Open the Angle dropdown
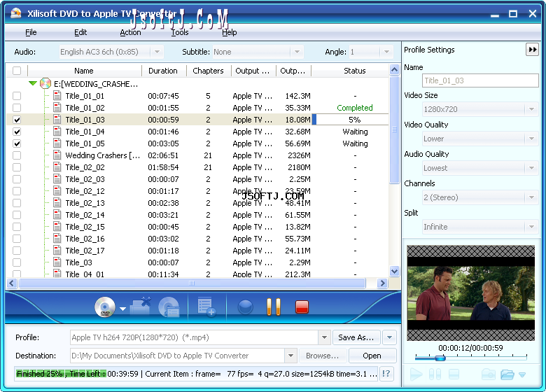This screenshot has width=546, height=392. coord(386,52)
